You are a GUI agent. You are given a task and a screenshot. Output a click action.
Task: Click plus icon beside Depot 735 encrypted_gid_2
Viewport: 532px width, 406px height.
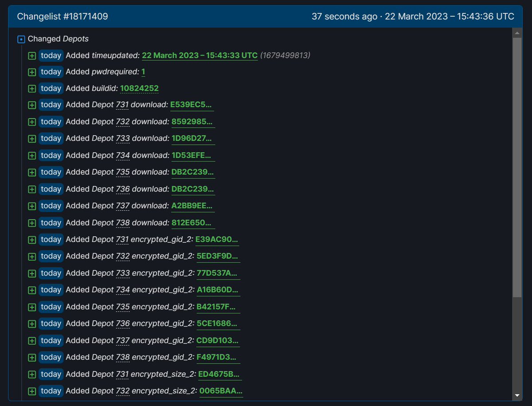(32, 307)
